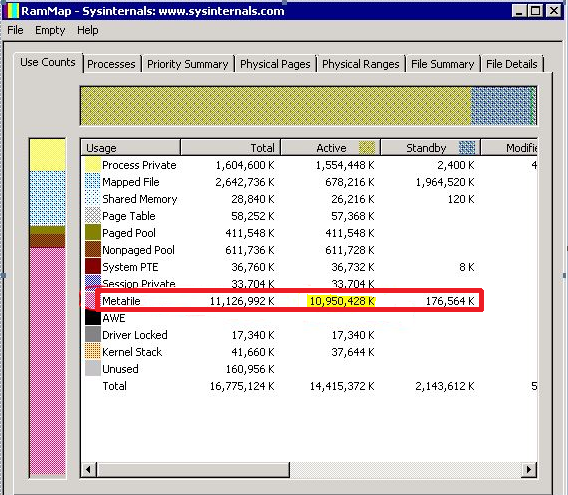Sort by the Active column header
This screenshot has height=495, width=568.
pos(330,148)
